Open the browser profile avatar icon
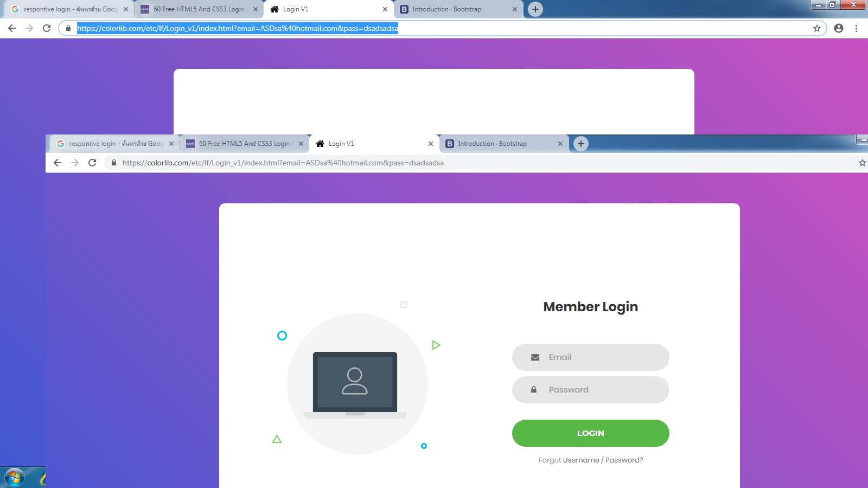The width and height of the screenshot is (868, 488). tap(838, 29)
